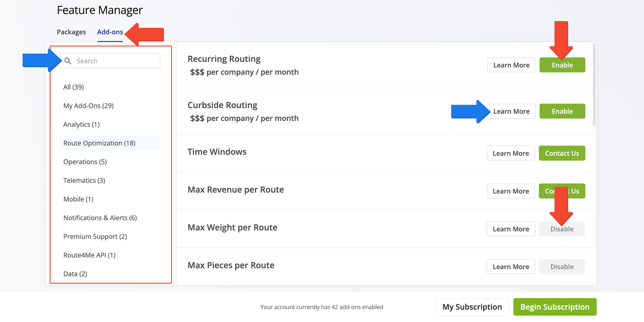
Task: Type in the add-ons Search field
Action: (x=116, y=61)
